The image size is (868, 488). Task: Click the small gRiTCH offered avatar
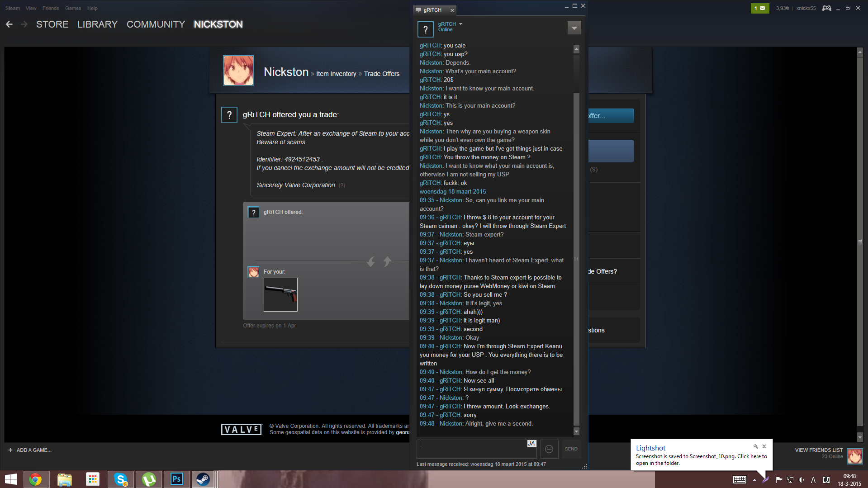click(x=254, y=212)
